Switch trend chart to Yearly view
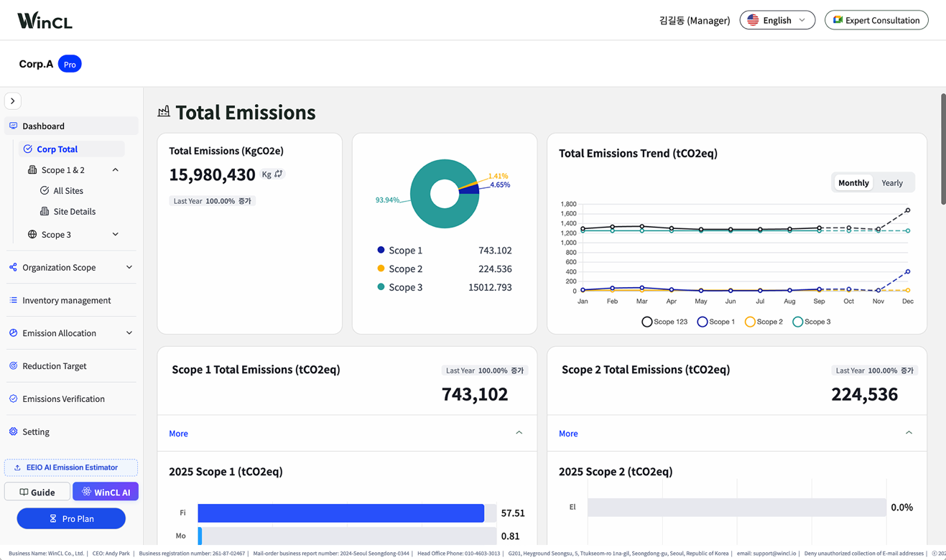Viewport: 946px width, 560px height. 891,183
